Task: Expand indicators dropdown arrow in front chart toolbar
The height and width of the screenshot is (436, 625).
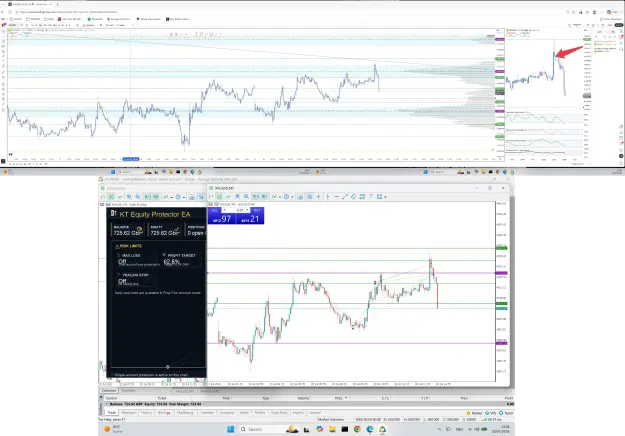Action: point(280,197)
